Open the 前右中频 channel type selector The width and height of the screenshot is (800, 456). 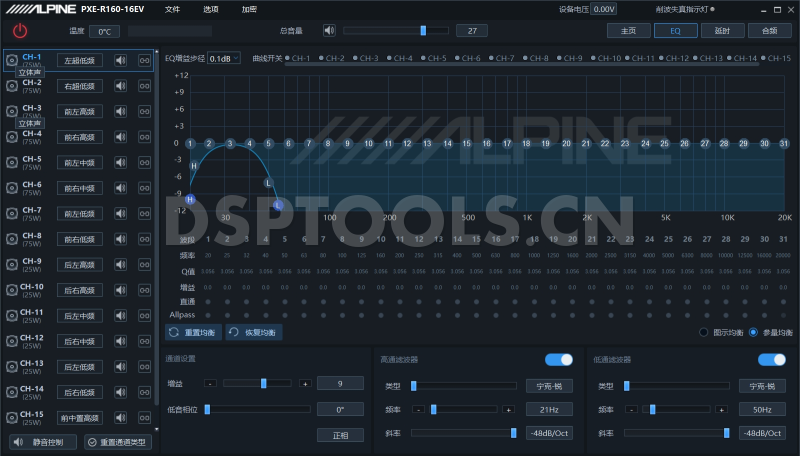click(x=80, y=188)
